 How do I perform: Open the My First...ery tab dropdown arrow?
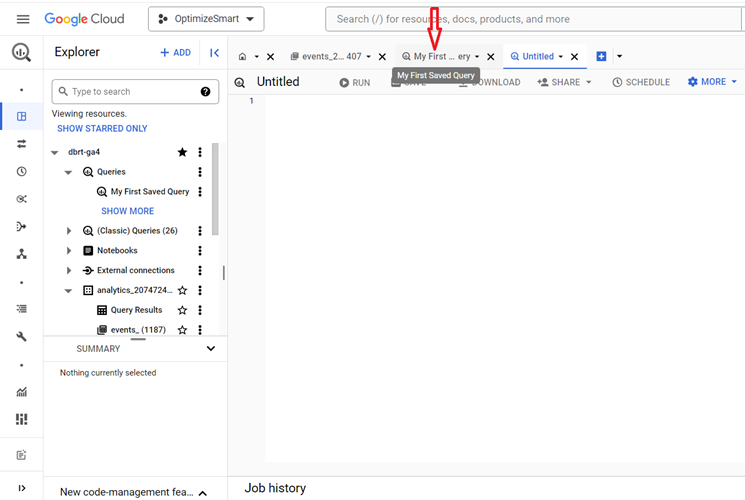pyautogui.click(x=477, y=57)
